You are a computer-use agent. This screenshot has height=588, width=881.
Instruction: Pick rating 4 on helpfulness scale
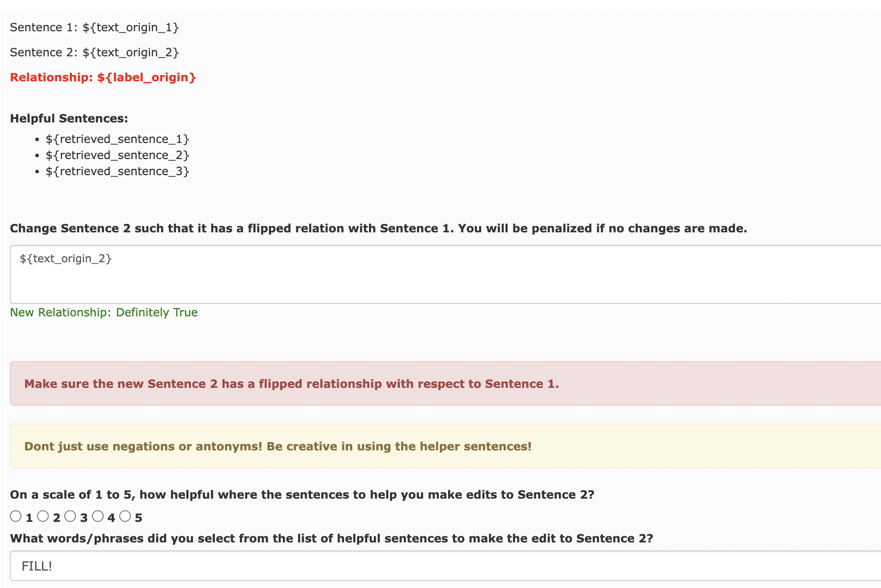(98, 517)
